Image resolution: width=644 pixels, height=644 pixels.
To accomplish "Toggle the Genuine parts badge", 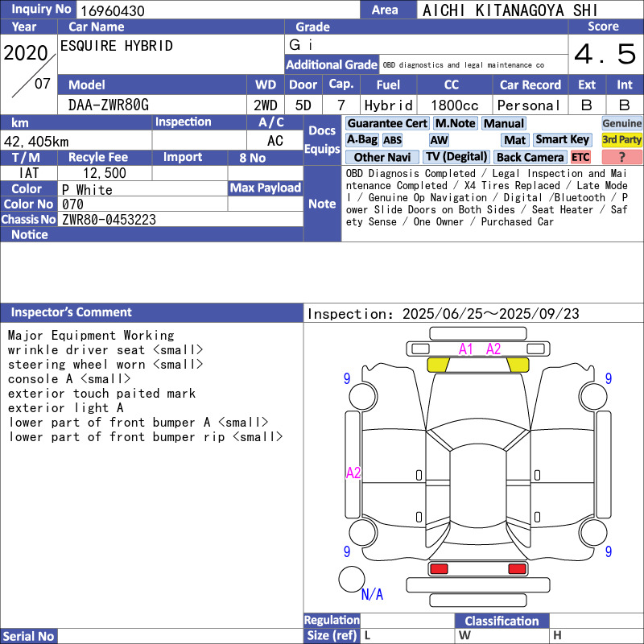I will (621, 123).
